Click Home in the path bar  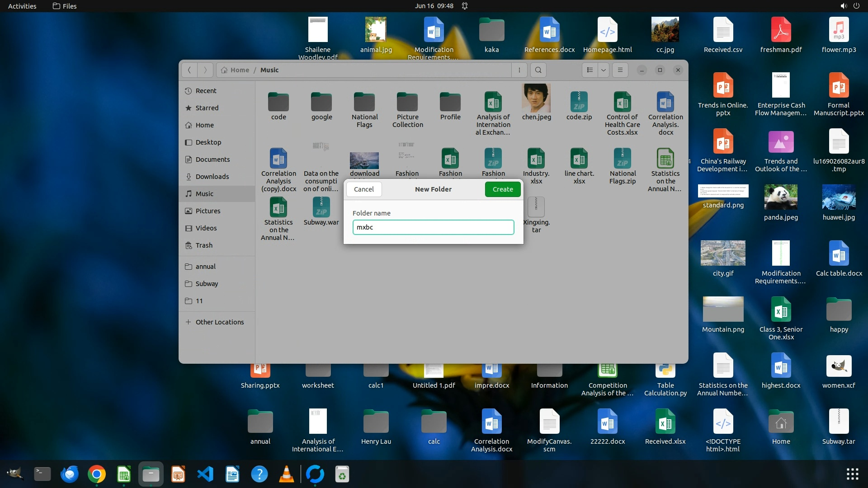(x=239, y=70)
